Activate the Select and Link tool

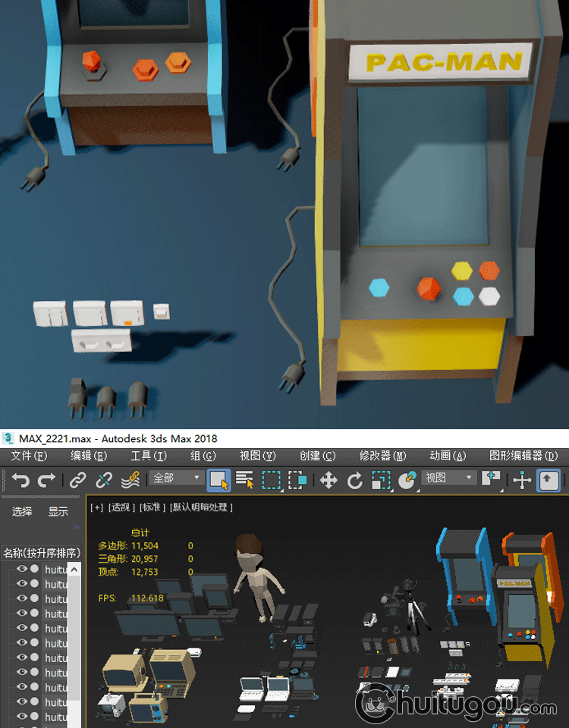tap(77, 480)
